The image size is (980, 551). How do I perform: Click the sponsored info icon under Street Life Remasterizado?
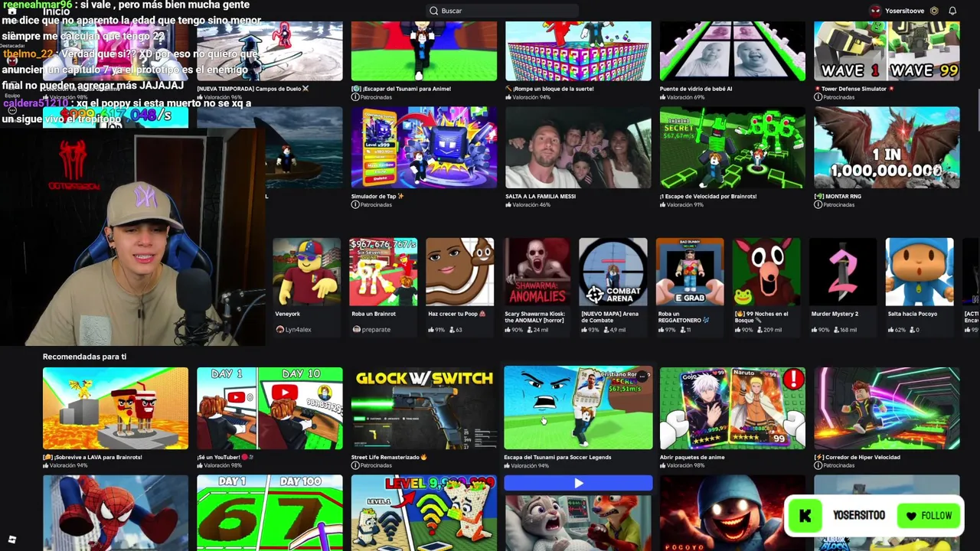pos(355,465)
